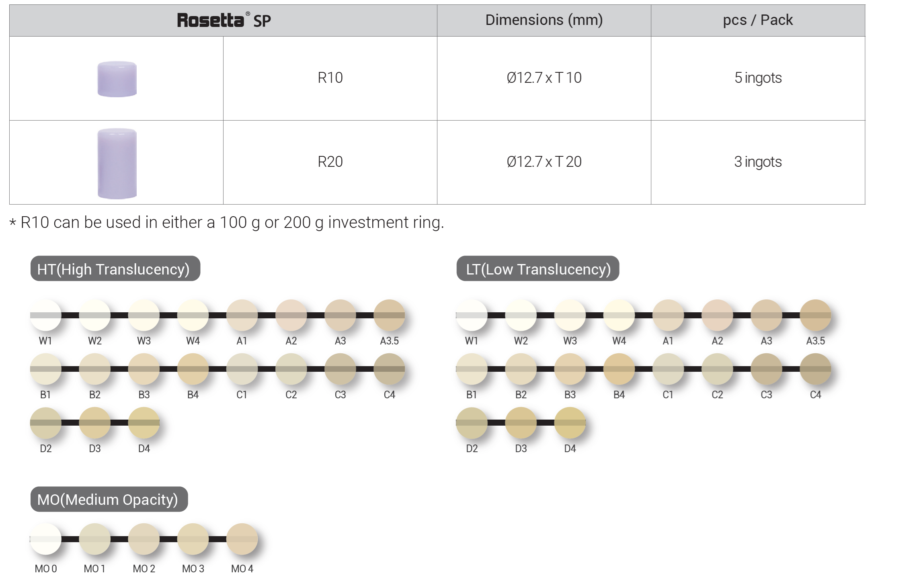Pick the HT B4 shade circle
This screenshot has height=588, width=923.
[193, 369]
